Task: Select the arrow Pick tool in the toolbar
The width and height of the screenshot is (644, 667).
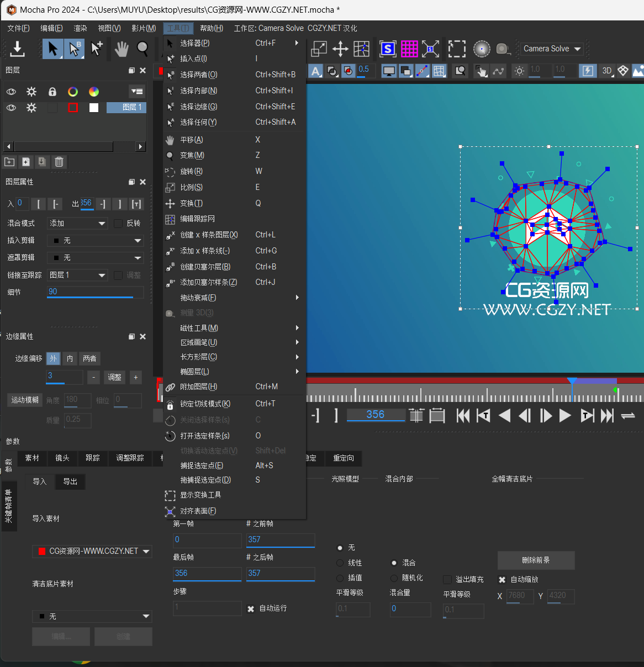Action: point(53,49)
